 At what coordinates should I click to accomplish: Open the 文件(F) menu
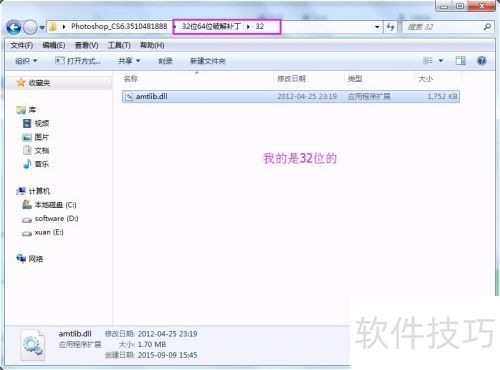tap(22, 45)
